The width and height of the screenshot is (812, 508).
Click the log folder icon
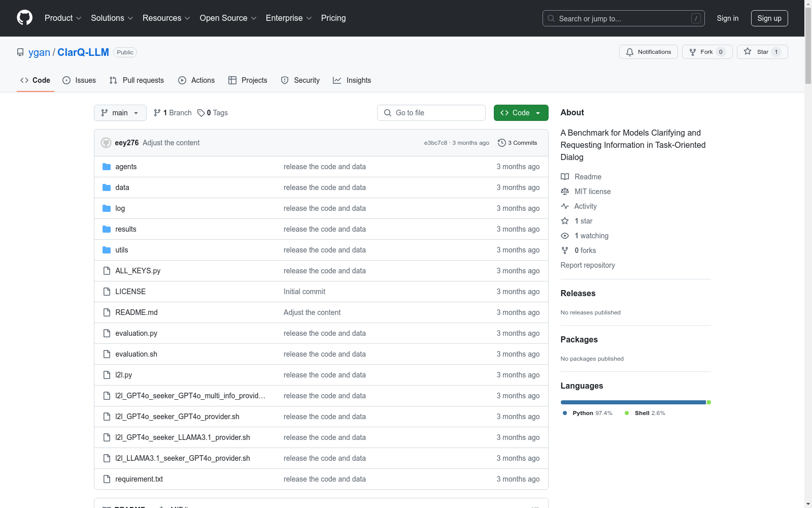point(107,208)
